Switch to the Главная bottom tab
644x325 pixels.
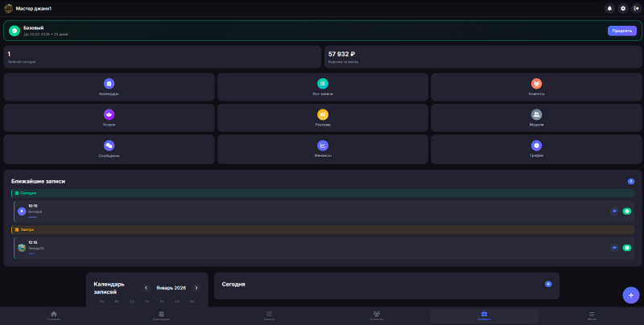coord(54,316)
